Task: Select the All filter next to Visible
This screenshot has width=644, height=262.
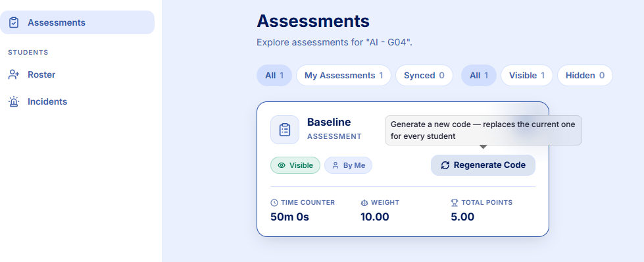Action: click(479, 75)
